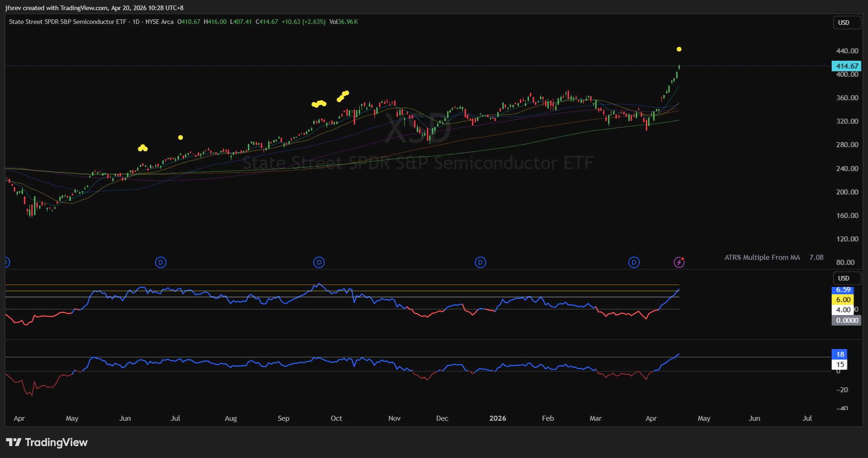Click the gray 0.0000 scale label

[x=846, y=320]
